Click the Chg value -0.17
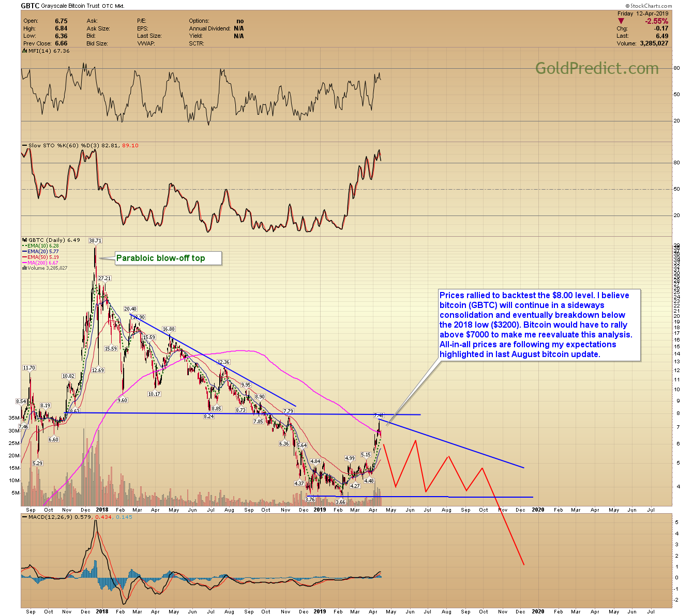The height and width of the screenshot is (616, 693). 661,29
